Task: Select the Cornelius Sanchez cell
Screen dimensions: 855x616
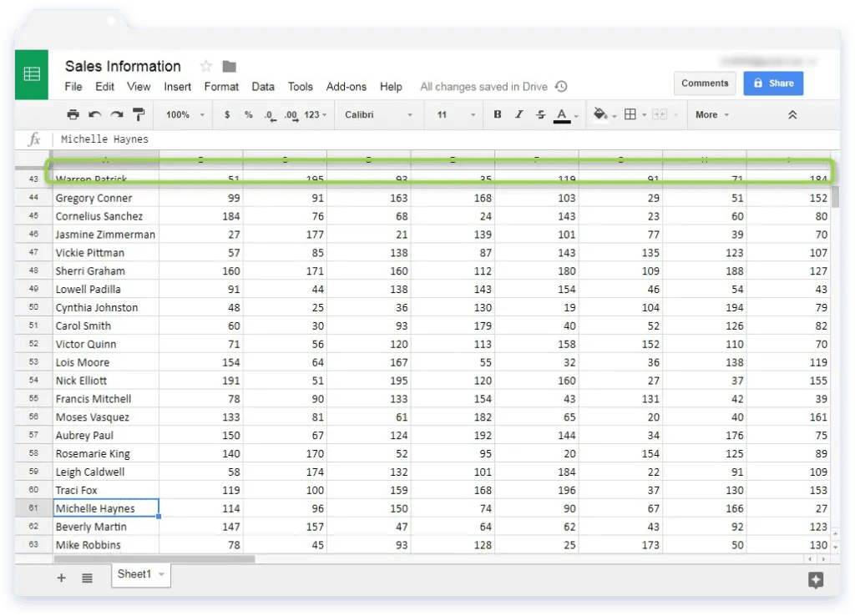Action: (x=106, y=216)
